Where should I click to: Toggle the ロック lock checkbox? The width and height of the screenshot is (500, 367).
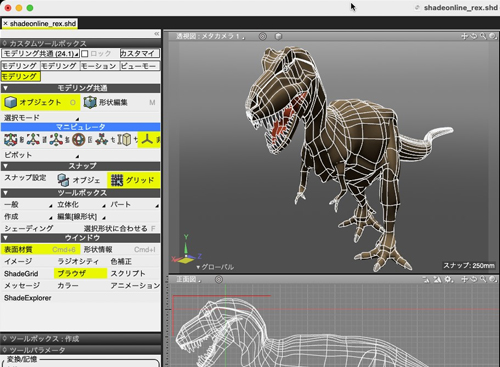click(x=85, y=54)
